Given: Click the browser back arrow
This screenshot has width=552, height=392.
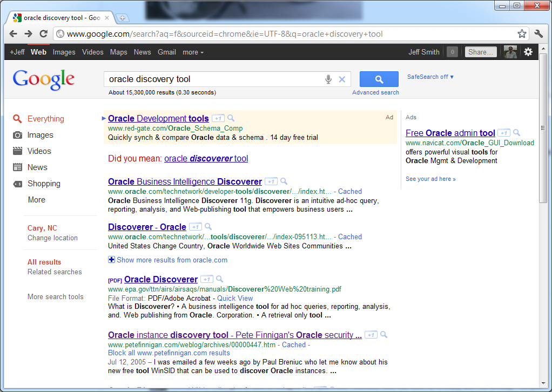Looking at the screenshot, I should pos(13,34).
